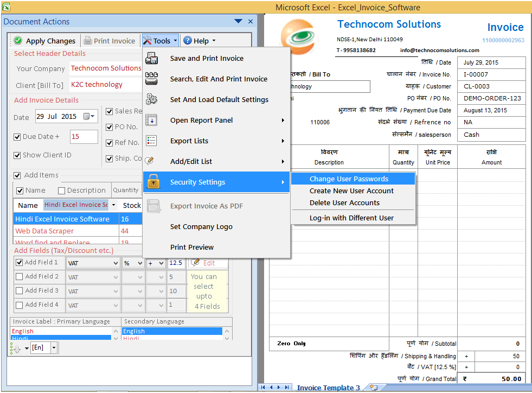This screenshot has width=532, height=393.
Task: Click the Invoice No. cell I-00007
Action: pos(491,74)
